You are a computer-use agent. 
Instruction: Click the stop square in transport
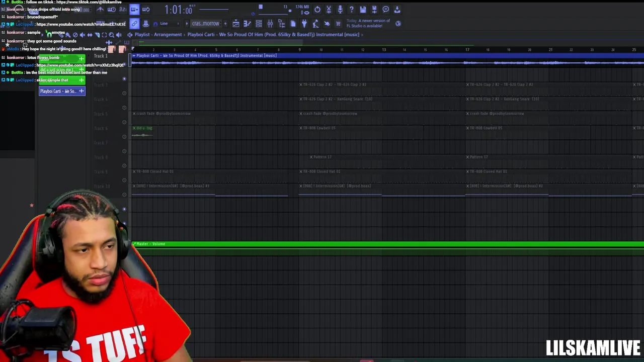pos(260,7)
